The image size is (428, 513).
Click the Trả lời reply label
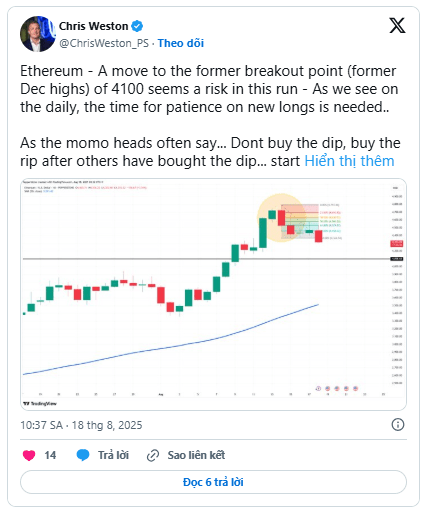[113, 455]
